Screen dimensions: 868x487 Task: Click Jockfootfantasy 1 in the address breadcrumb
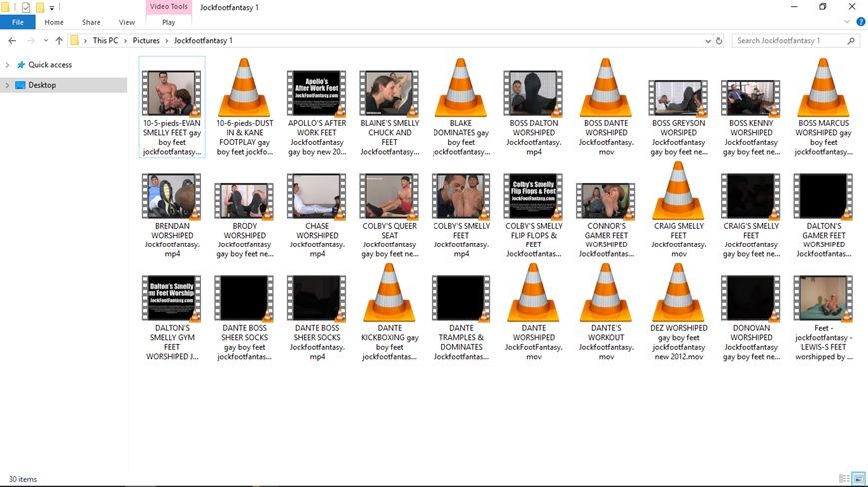pyautogui.click(x=203, y=40)
